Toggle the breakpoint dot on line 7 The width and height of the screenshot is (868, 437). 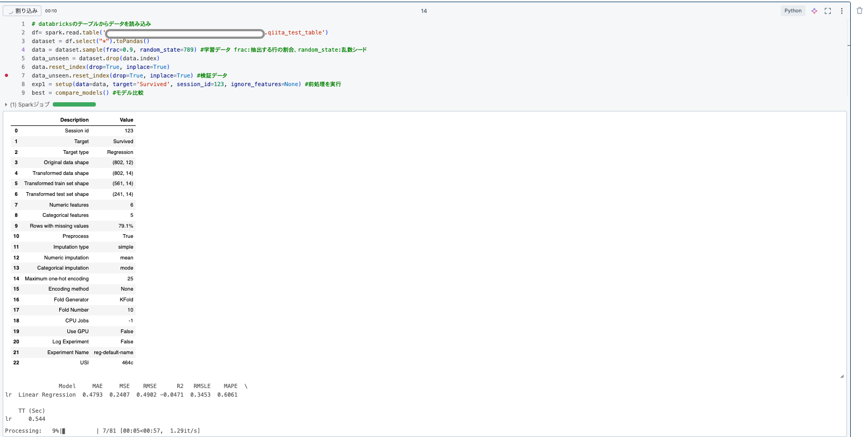[6, 75]
